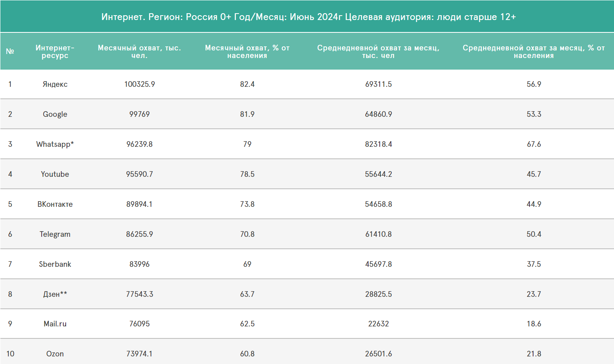Click the percentage '73.8' in ВКонтакте row
This screenshot has width=614, height=364.
click(247, 204)
